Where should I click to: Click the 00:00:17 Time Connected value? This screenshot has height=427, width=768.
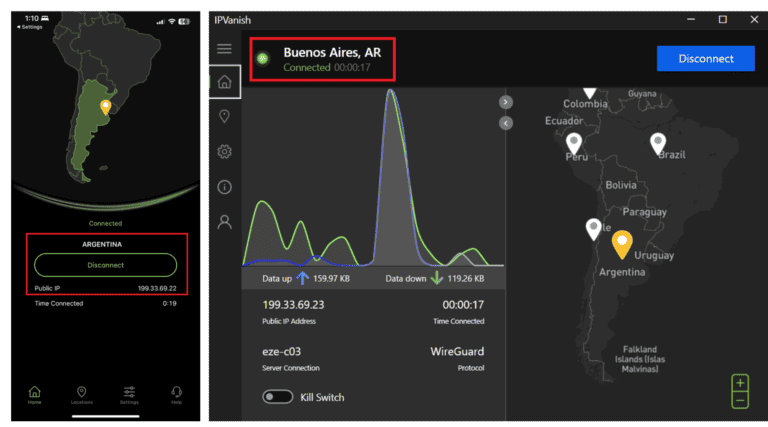click(463, 305)
